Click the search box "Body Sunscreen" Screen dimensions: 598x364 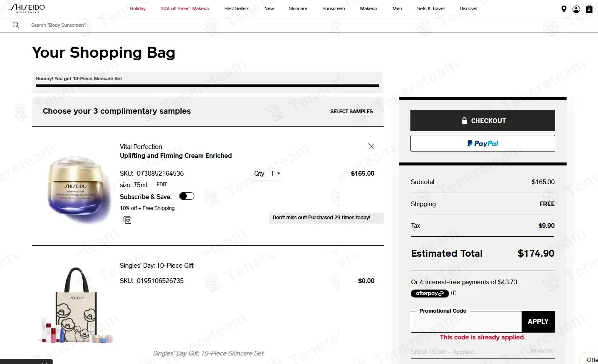pos(58,25)
